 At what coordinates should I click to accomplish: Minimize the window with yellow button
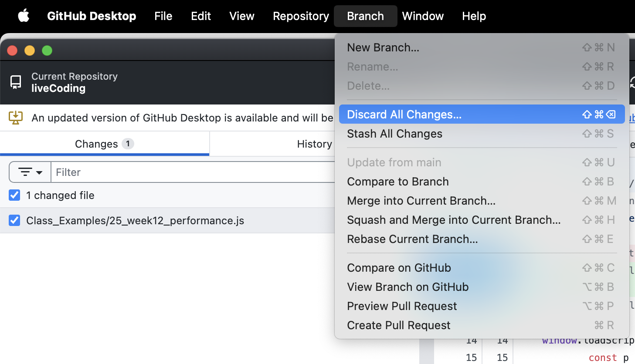coord(30,51)
